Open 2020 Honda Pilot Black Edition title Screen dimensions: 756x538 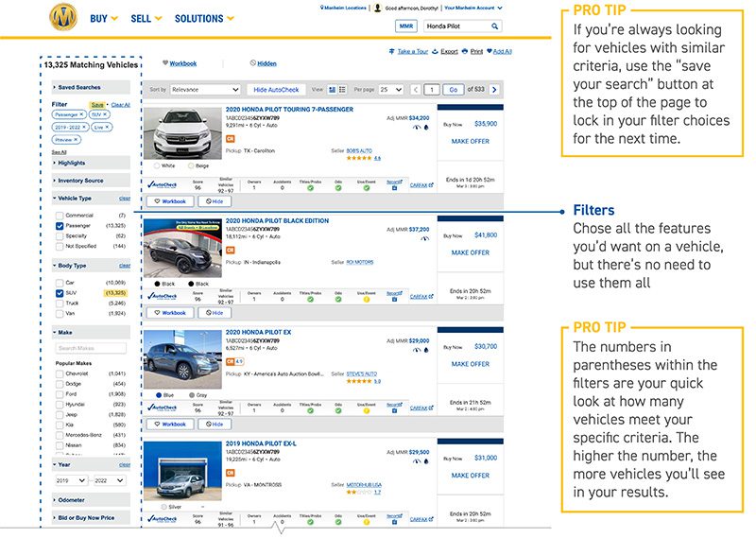277,220
